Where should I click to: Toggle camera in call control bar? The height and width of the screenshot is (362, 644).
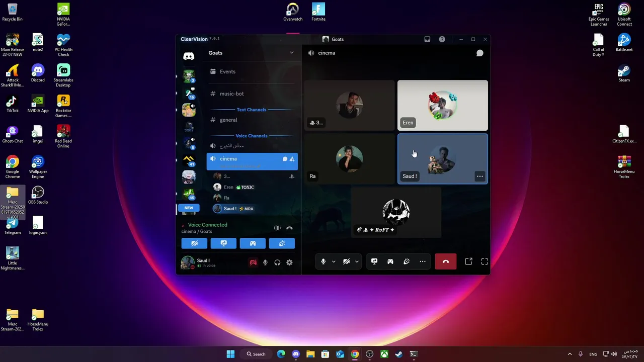[346, 261]
